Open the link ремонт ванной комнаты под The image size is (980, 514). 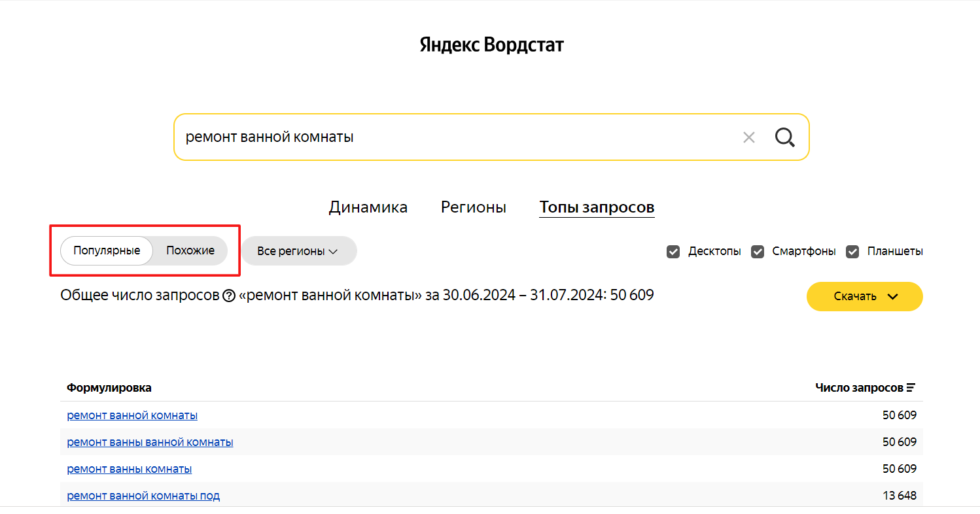(x=143, y=496)
